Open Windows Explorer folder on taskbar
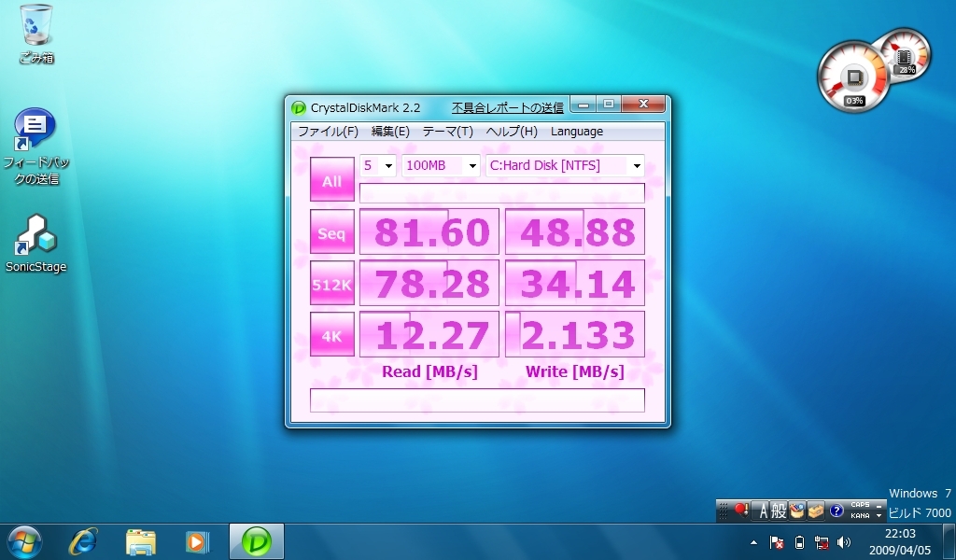The width and height of the screenshot is (956, 560). click(x=140, y=541)
